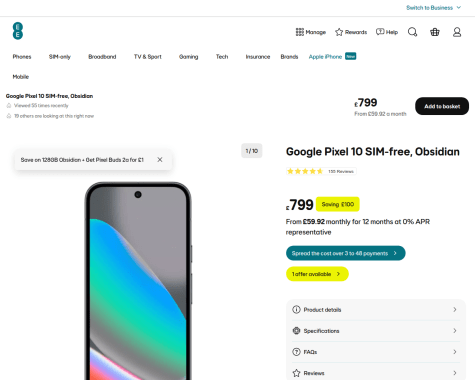Open the shopping basket icon
This screenshot has width=475, height=380.
(x=435, y=32)
